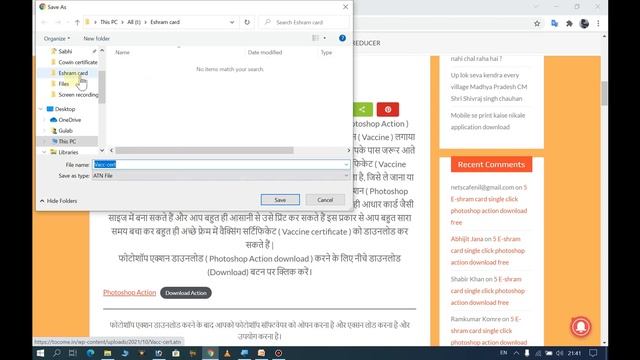Select 'All (I:)' in the address breadcrumb
The height and width of the screenshot is (360, 640).
pyautogui.click(x=134, y=22)
